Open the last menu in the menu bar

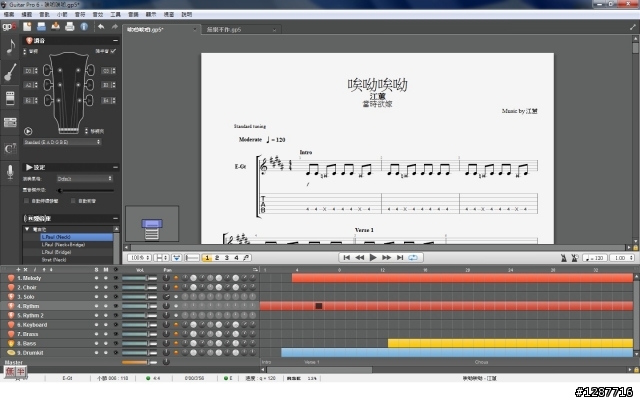click(187, 14)
